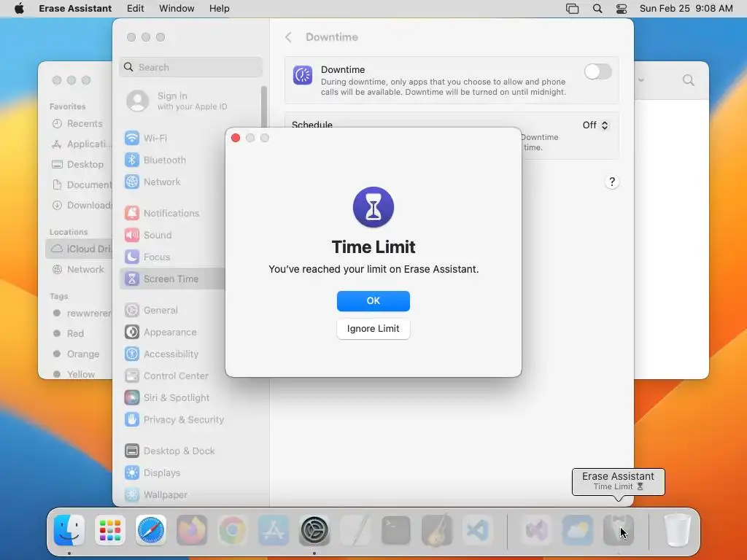
Task: Click the Ignore Limit button
Action: [373, 329]
